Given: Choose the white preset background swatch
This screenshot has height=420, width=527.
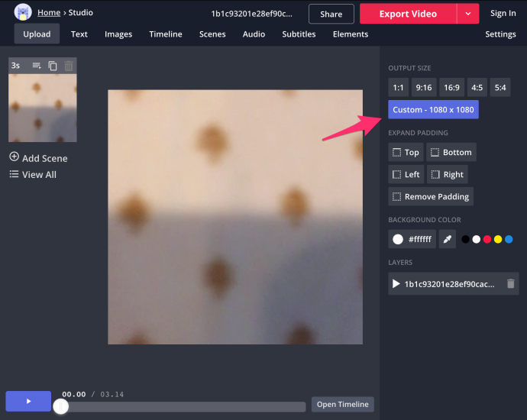Looking at the screenshot, I should (477, 239).
